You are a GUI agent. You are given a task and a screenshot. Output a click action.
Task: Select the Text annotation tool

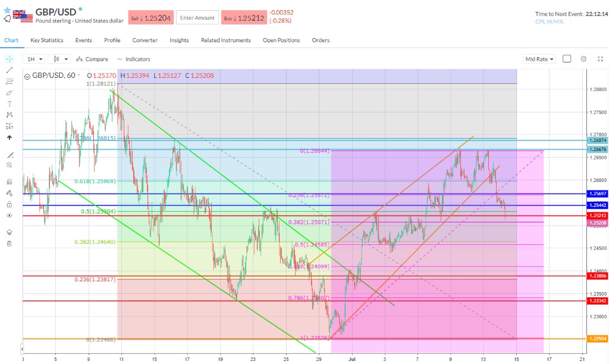(x=9, y=103)
